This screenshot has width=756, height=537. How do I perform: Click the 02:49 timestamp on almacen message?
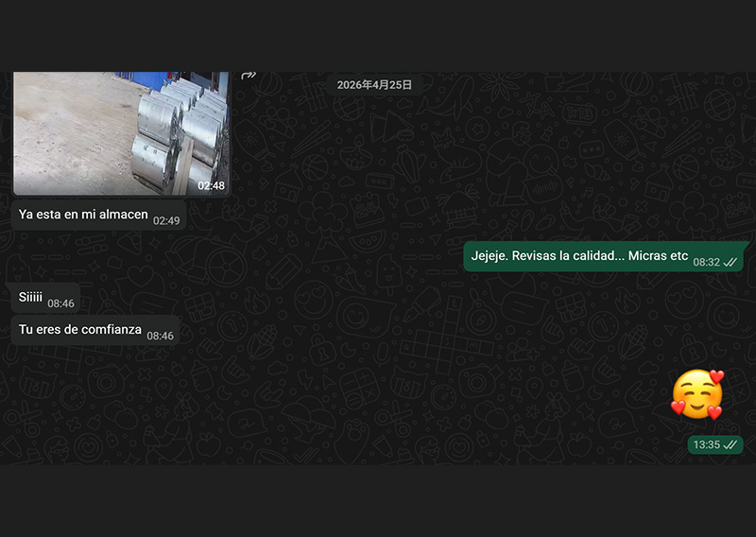(166, 220)
